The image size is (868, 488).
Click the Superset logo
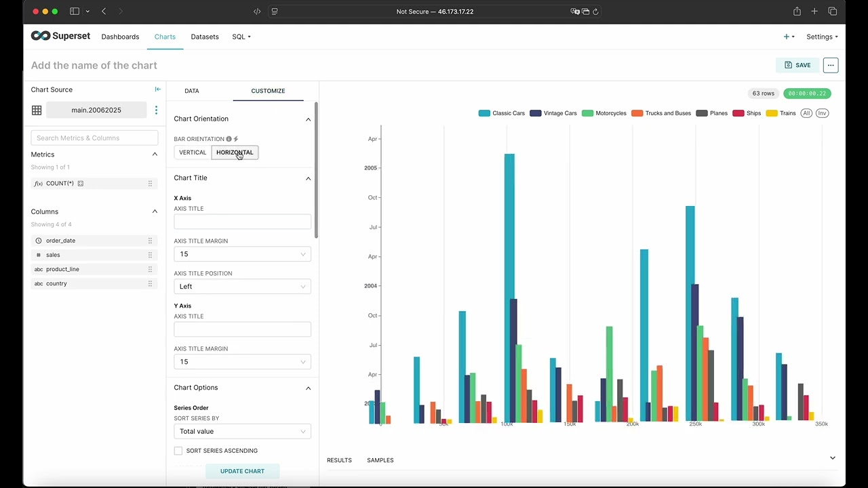pos(60,36)
